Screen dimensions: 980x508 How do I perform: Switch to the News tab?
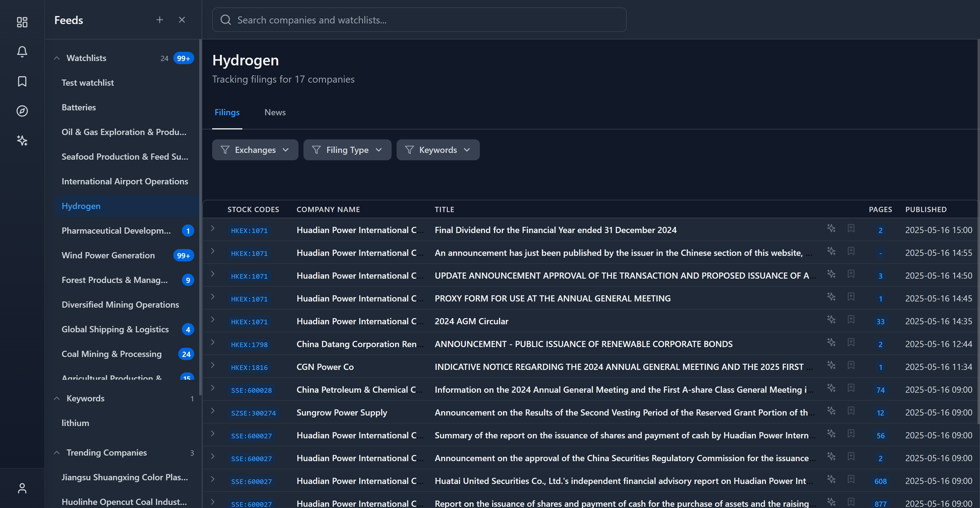coord(275,112)
